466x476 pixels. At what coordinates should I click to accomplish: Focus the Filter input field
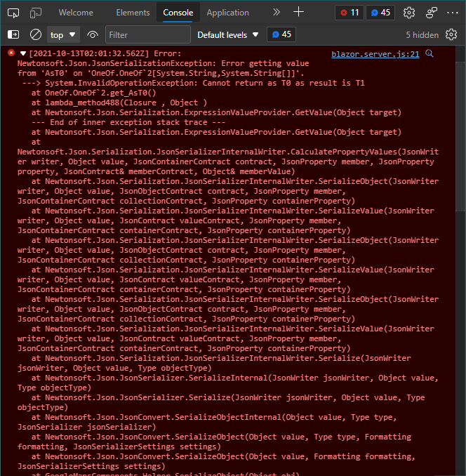pyautogui.click(x=148, y=35)
